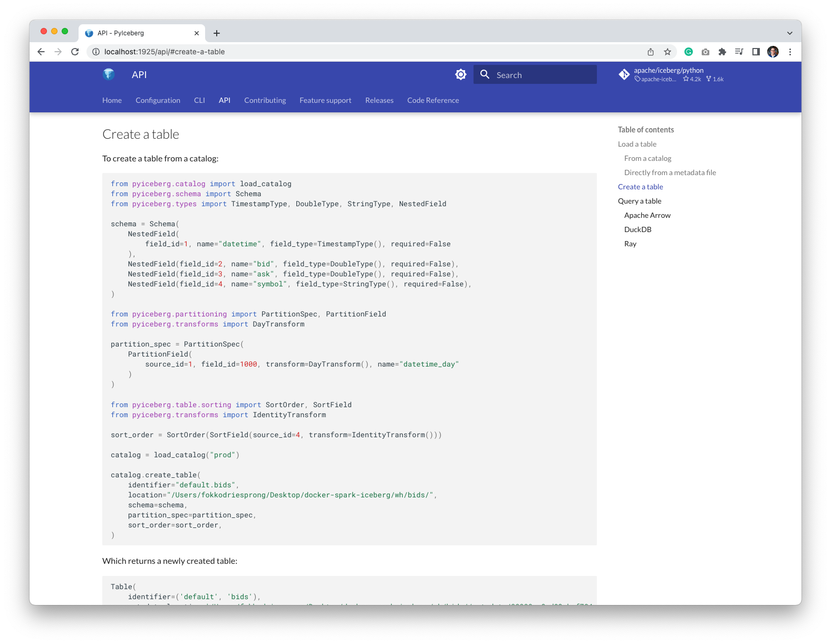831x644 pixels.
Task: Jump to Ray section
Action: point(630,244)
